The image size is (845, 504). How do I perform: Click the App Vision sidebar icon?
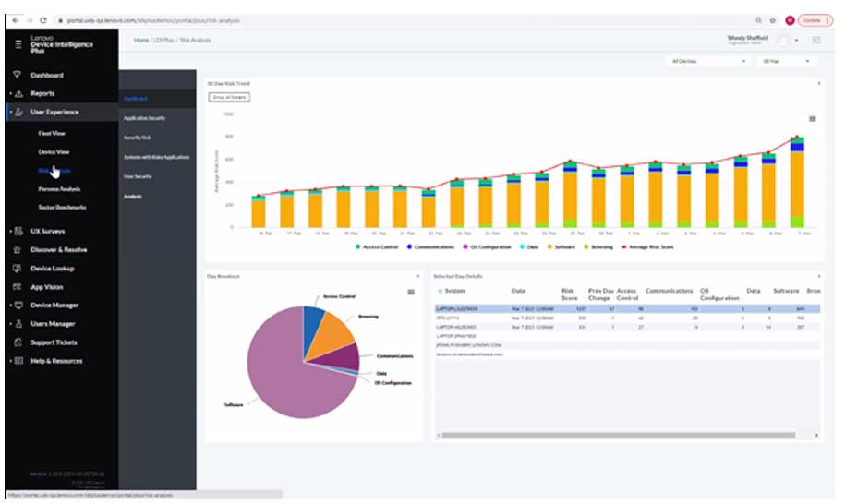pyautogui.click(x=18, y=287)
